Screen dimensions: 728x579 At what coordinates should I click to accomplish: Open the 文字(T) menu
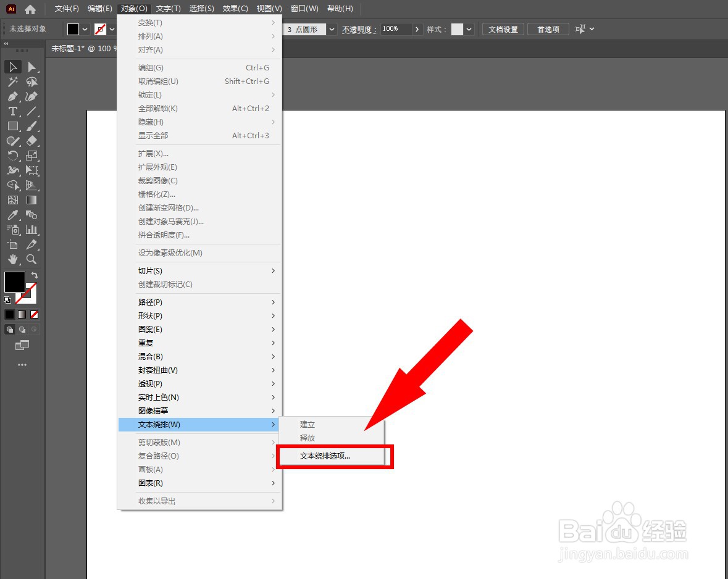click(168, 9)
